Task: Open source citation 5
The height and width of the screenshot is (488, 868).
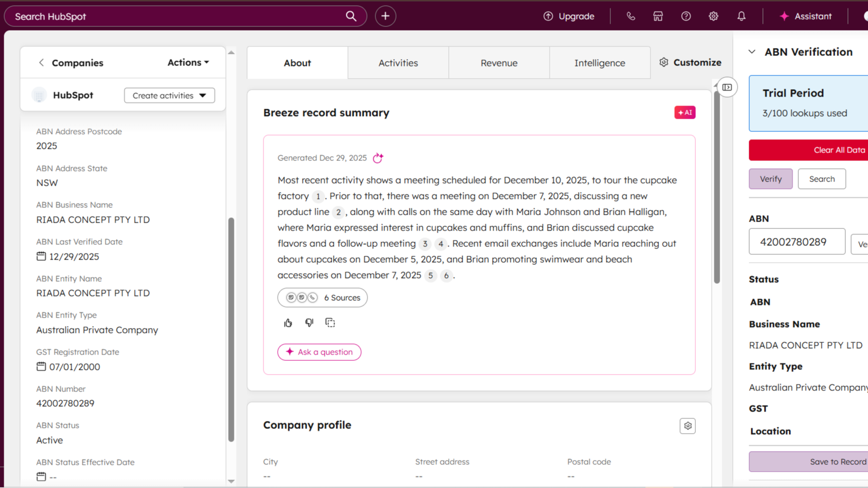Action: tap(431, 275)
